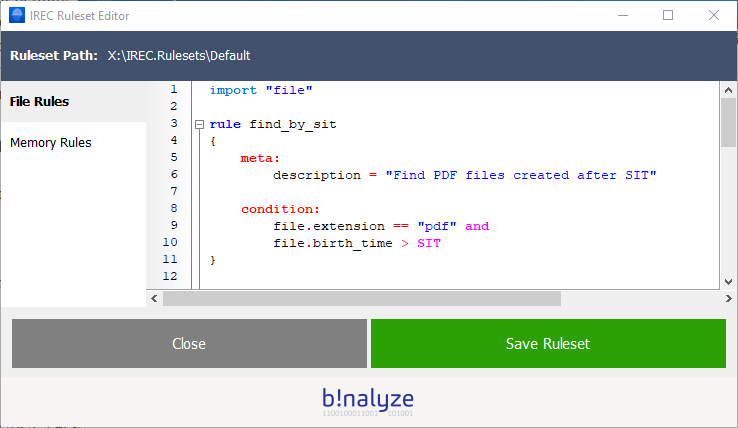The height and width of the screenshot is (428, 738).
Task: Click the import "file" line in editor
Action: (x=261, y=90)
